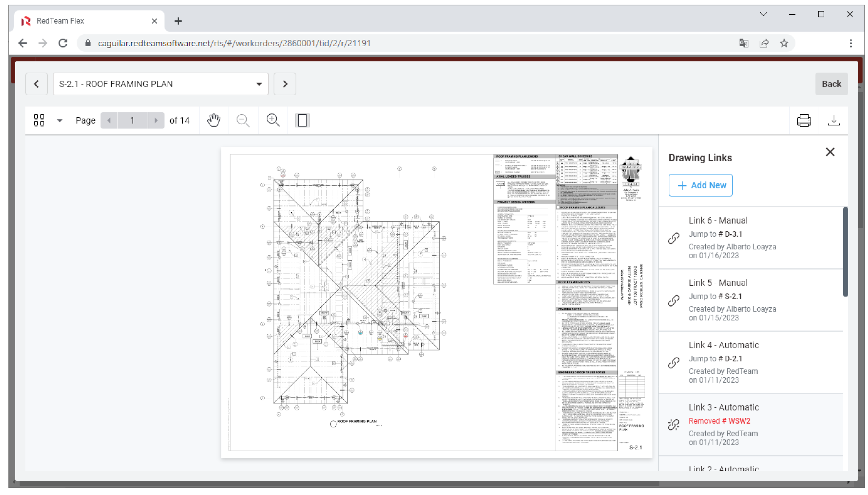Click the page number input field
The width and height of the screenshot is (868, 495).
click(132, 120)
